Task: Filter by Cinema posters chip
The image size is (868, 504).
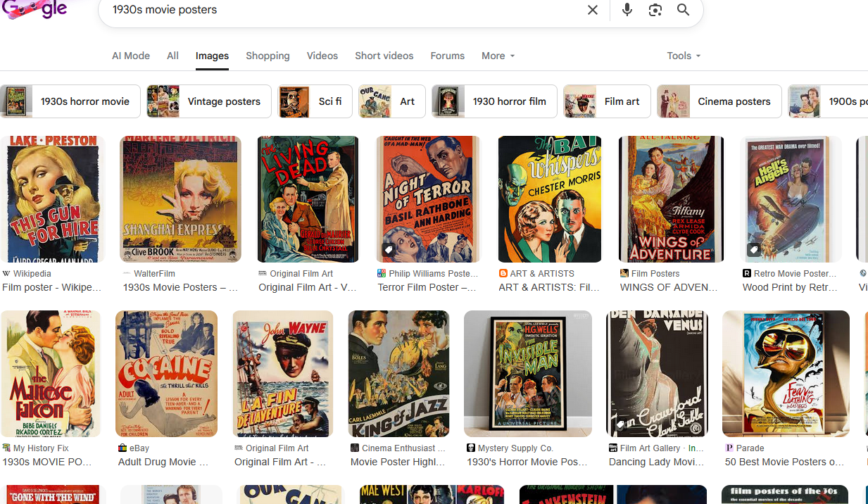Action: [719, 101]
